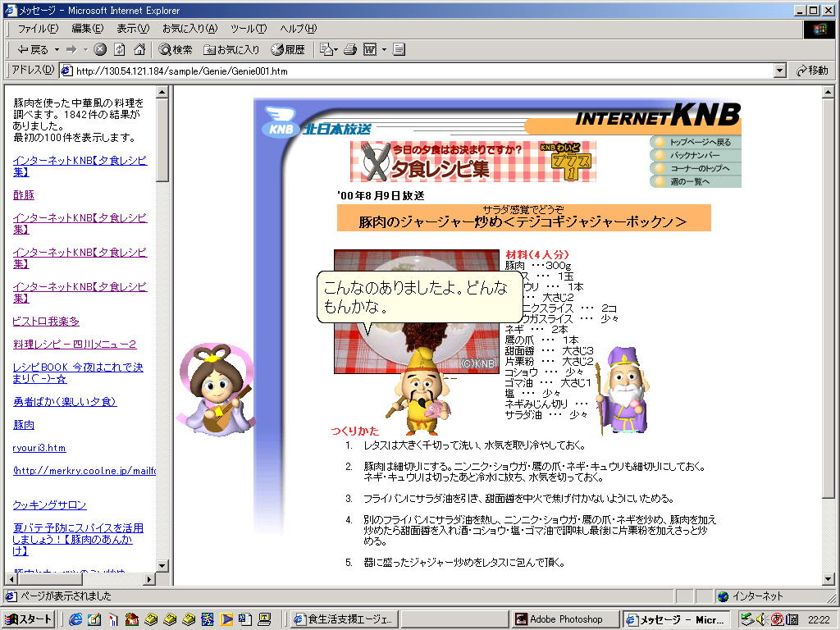This screenshot has width=840, height=630.
Task: Open the address bar dropdown list
Action: pos(778,70)
